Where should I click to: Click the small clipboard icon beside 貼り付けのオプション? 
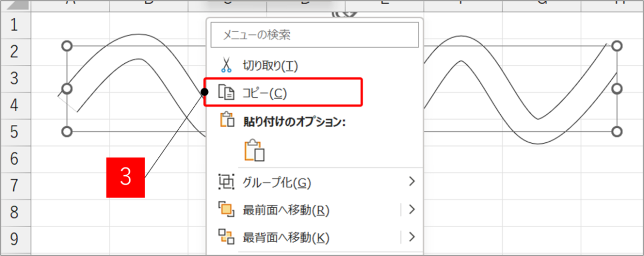(226, 120)
